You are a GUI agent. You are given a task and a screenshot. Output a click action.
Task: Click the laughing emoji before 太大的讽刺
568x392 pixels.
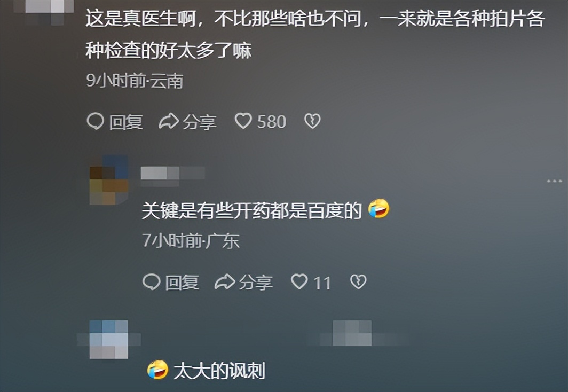tap(157, 370)
